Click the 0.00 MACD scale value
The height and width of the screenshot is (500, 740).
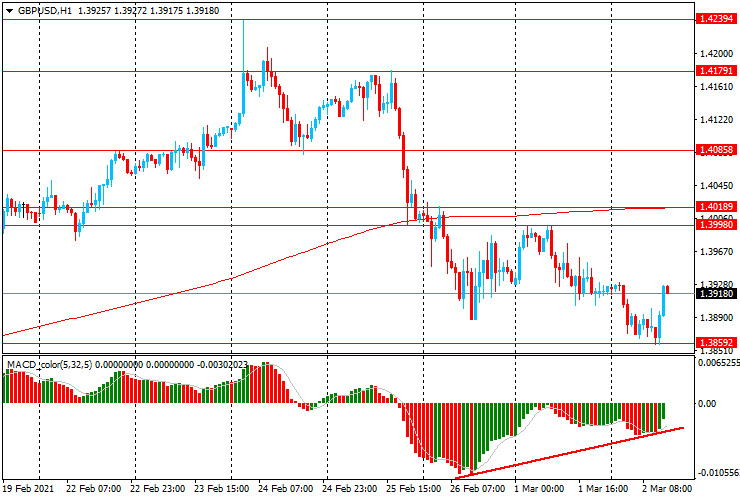[707, 404]
